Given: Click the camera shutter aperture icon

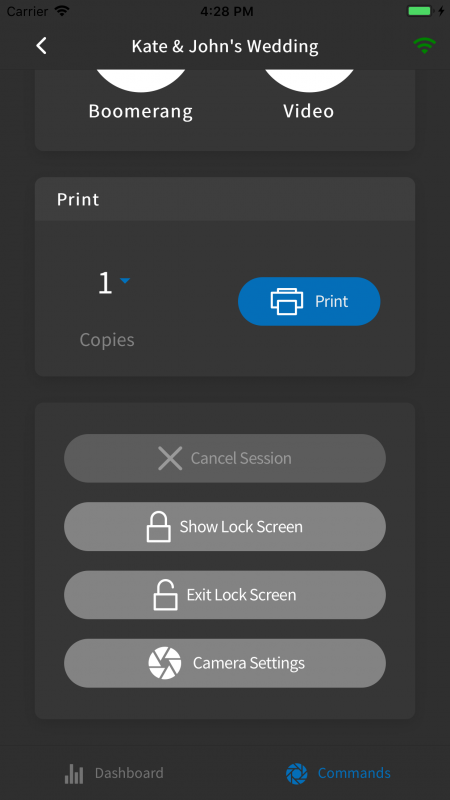Looking at the screenshot, I should coord(165,663).
